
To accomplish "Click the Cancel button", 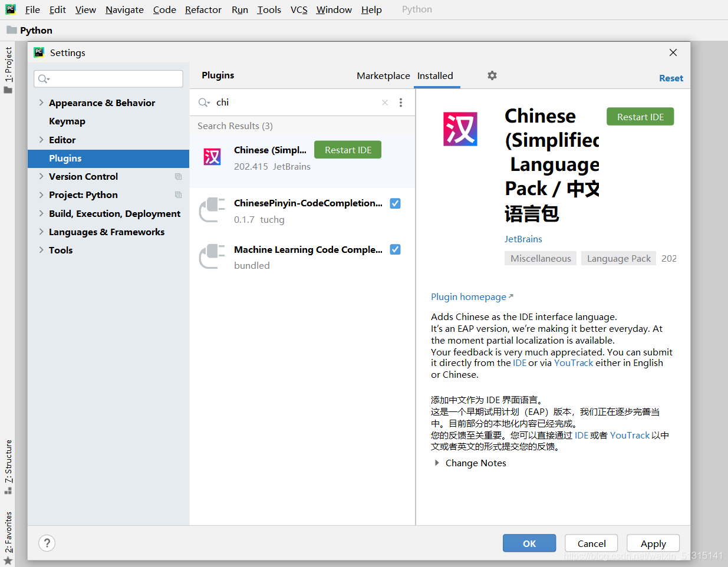I will 591,543.
